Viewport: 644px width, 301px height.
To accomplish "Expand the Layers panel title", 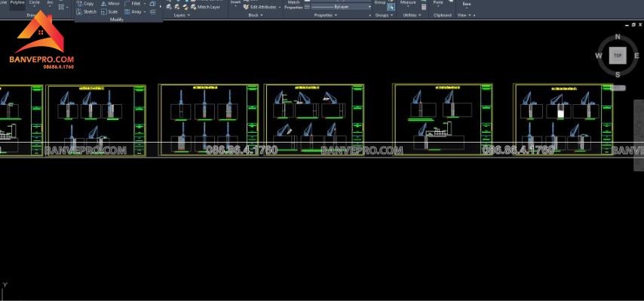I will (x=182, y=15).
